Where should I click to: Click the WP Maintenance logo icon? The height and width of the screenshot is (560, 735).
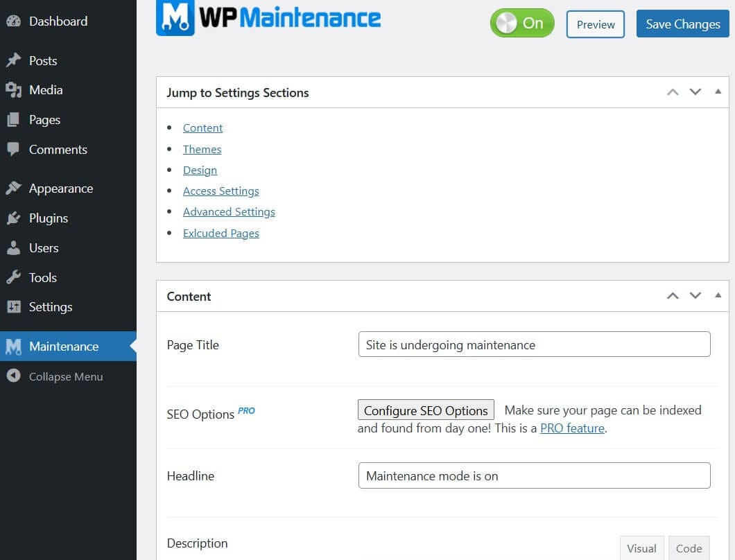[175, 18]
